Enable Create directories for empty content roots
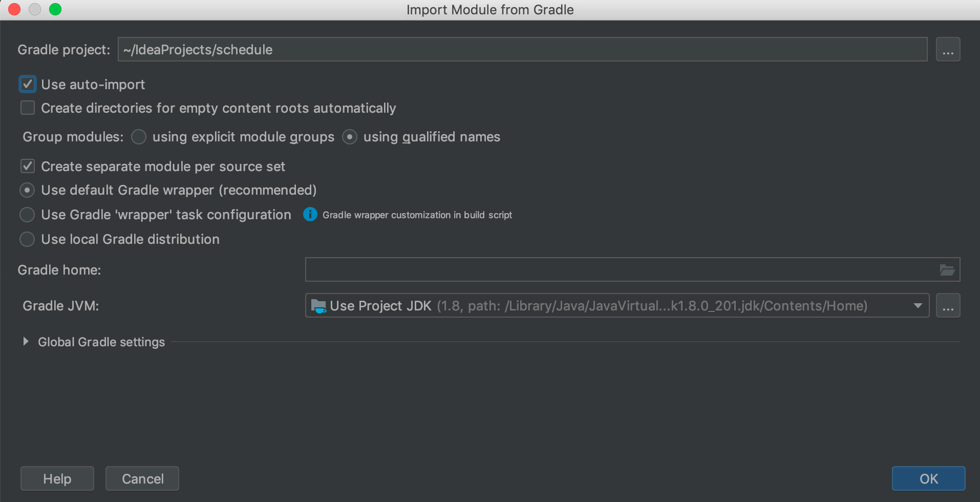The image size is (980, 502). [x=28, y=108]
